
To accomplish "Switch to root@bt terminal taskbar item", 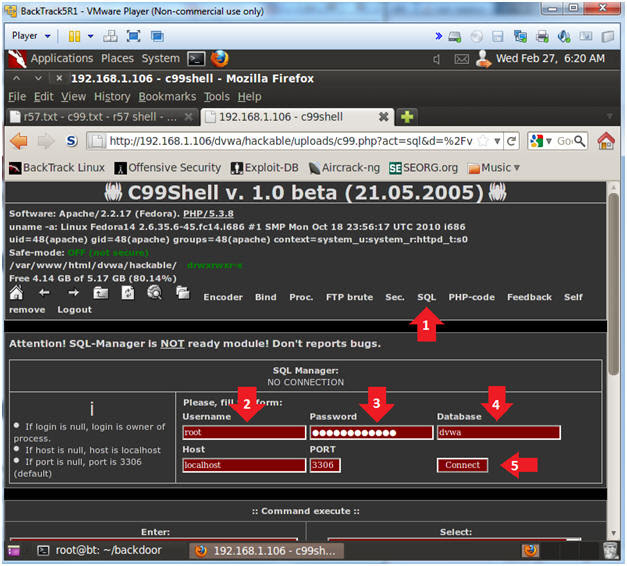I will tap(100, 551).
